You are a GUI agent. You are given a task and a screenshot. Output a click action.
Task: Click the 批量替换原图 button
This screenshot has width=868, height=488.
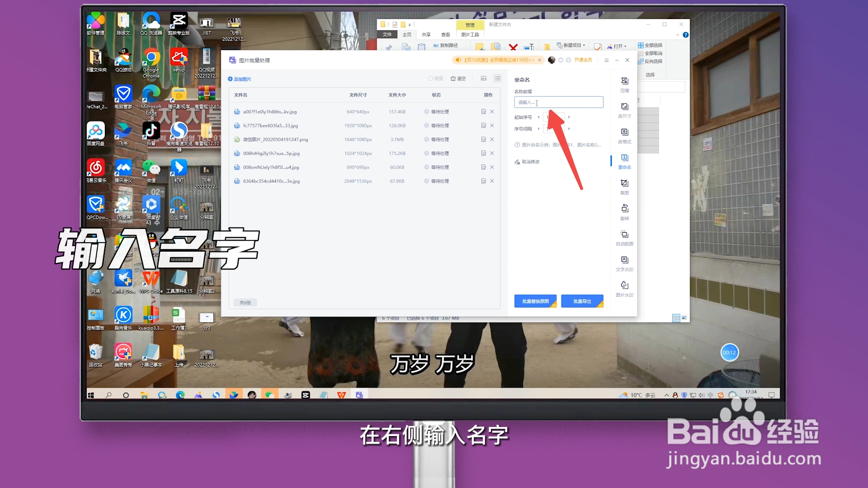tap(535, 301)
